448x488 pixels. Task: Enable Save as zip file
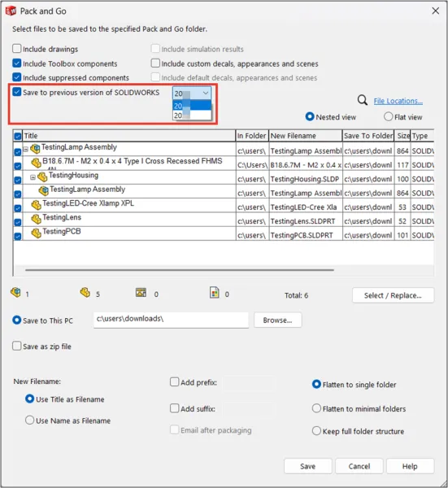(17, 346)
